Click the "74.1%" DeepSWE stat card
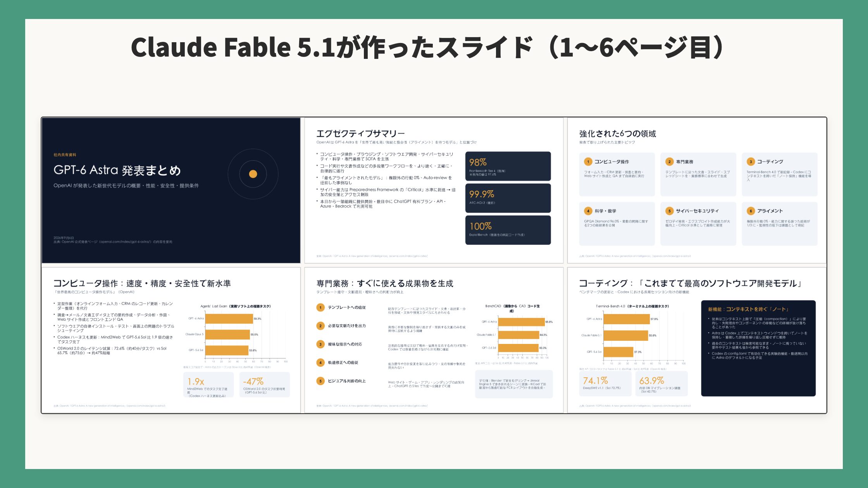The image size is (868, 488). coord(605,384)
